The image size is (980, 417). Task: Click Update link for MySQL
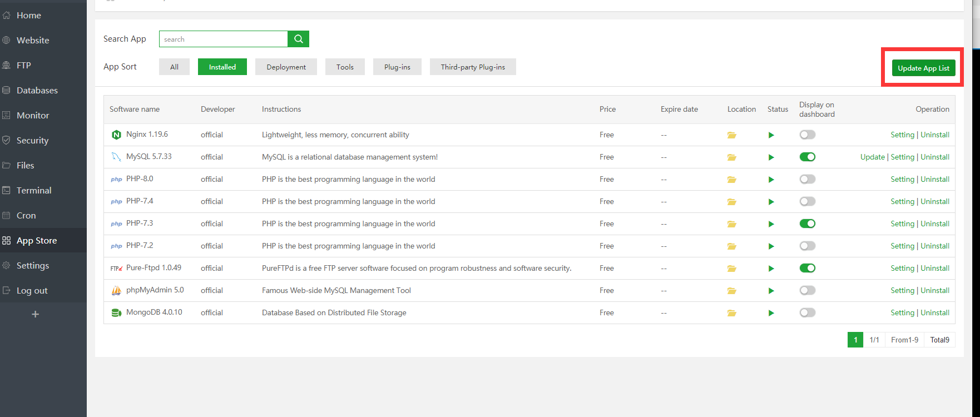click(x=872, y=157)
